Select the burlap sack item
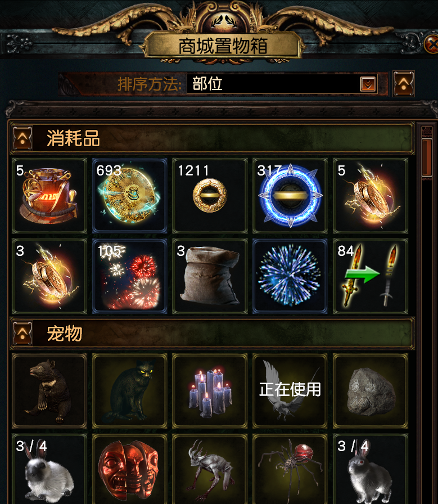This screenshot has height=504, width=438. pos(210,276)
